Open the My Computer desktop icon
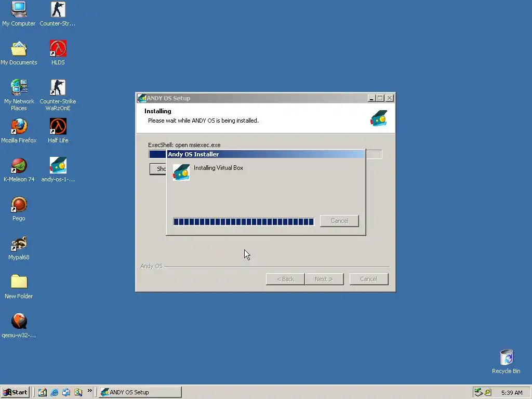The image size is (532, 399). 19,14
